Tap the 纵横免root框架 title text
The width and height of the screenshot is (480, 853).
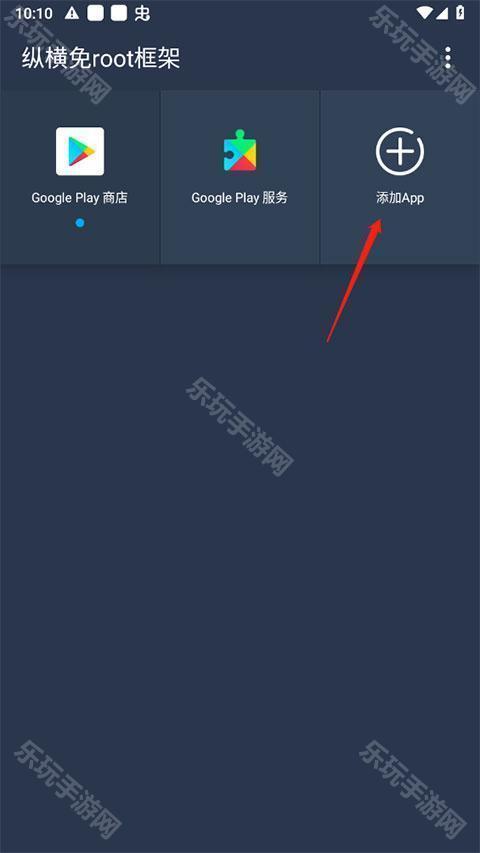coord(101,58)
